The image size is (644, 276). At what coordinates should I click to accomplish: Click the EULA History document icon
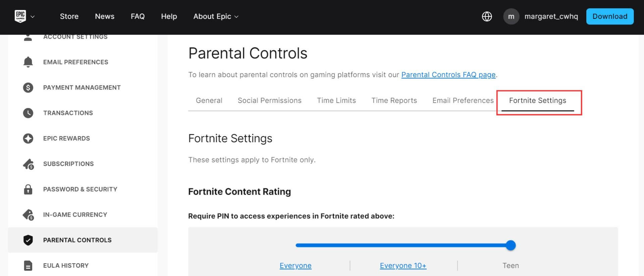coord(28,266)
